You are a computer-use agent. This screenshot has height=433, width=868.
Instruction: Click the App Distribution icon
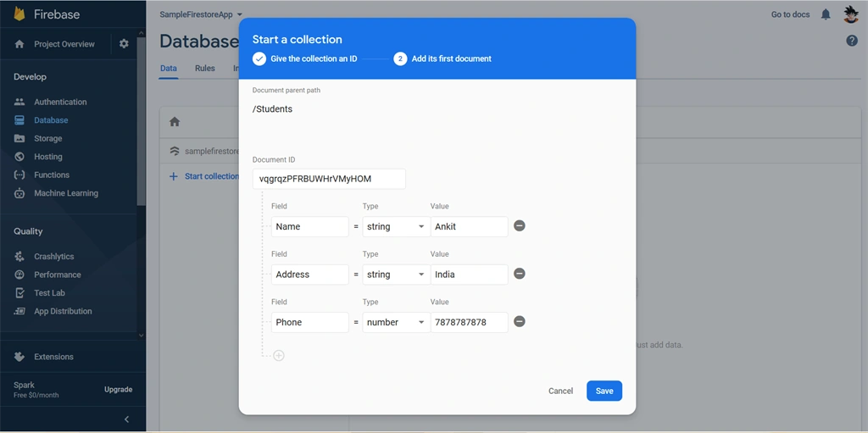point(19,311)
